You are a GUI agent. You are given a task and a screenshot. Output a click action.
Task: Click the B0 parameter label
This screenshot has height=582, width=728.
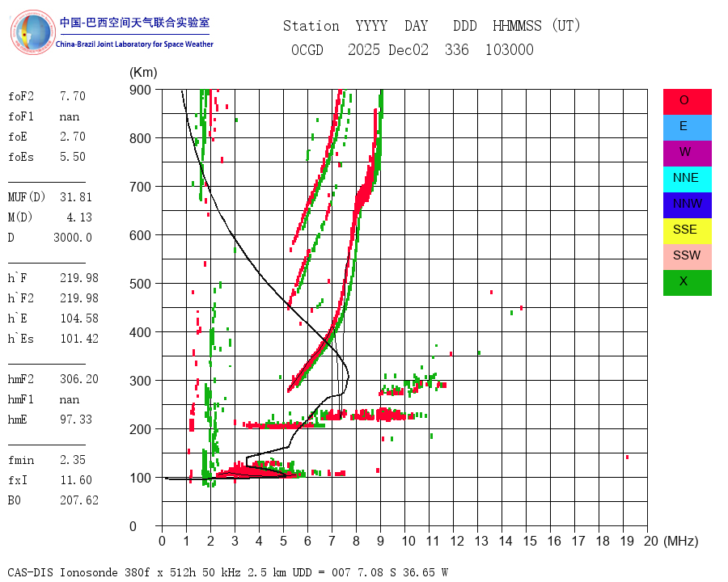pyautogui.click(x=15, y=500)
